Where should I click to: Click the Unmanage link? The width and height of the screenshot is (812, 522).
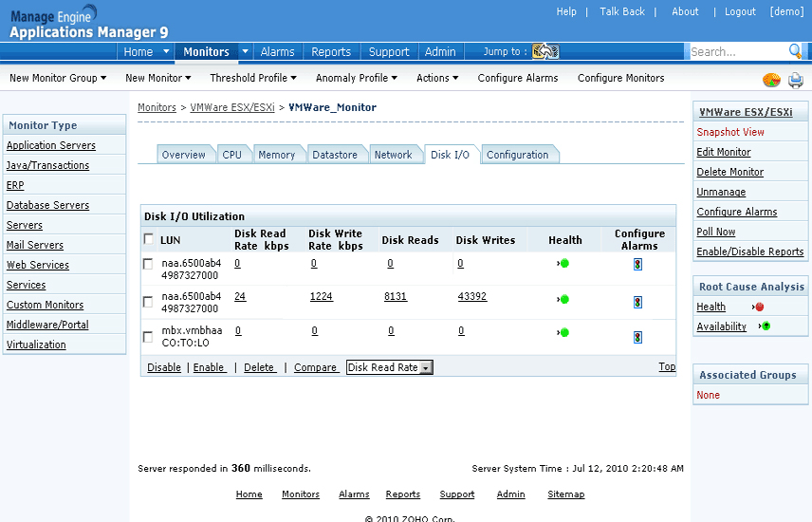(x=721, y=192)
